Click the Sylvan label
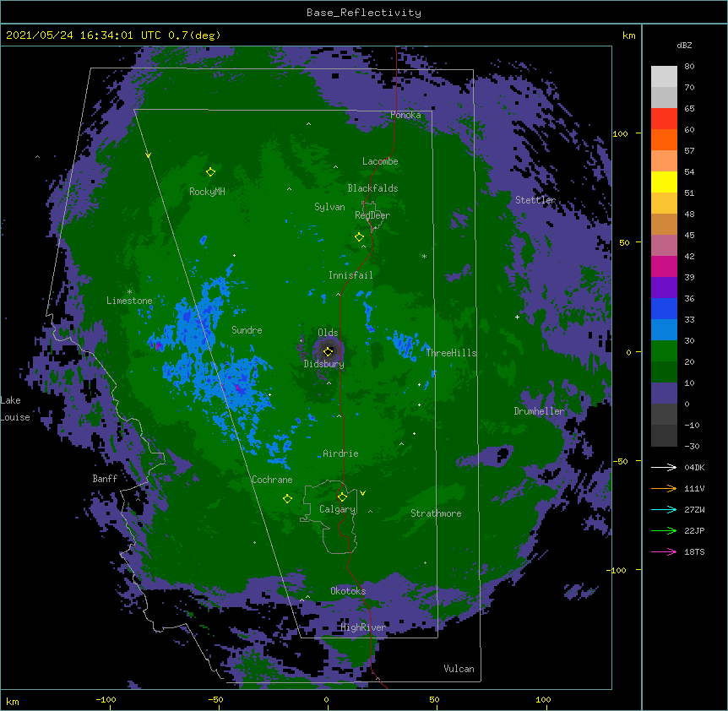 click(x=329, y=207)
